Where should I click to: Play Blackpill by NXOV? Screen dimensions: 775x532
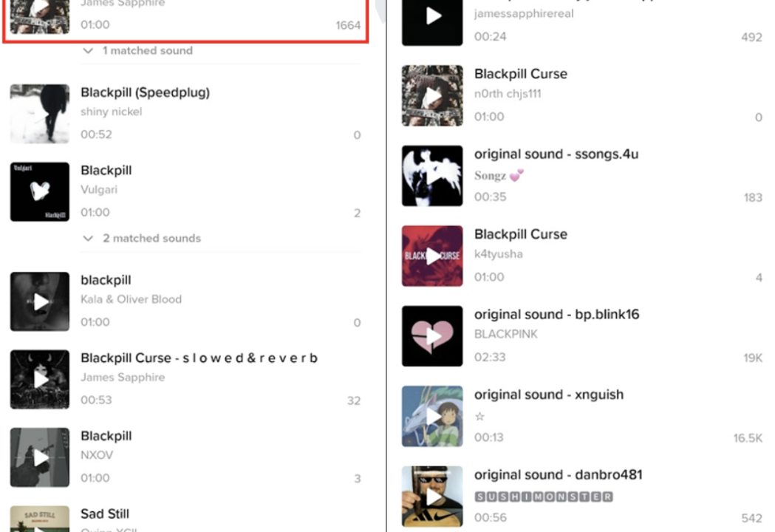[40, 458]
